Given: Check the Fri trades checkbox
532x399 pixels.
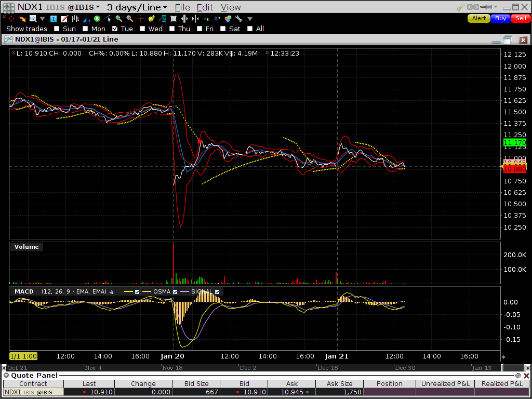Looking at the screenshot, I should point(199,29).
